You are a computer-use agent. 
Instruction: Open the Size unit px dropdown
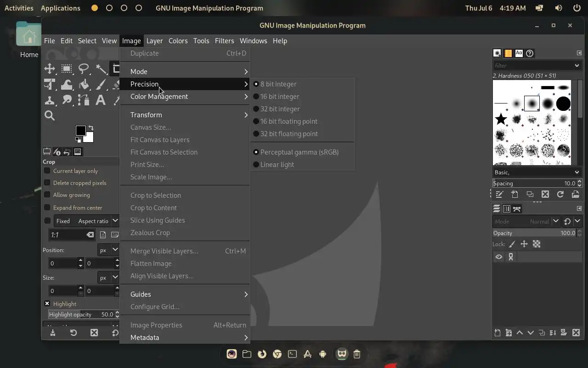[x=108, y=278]
